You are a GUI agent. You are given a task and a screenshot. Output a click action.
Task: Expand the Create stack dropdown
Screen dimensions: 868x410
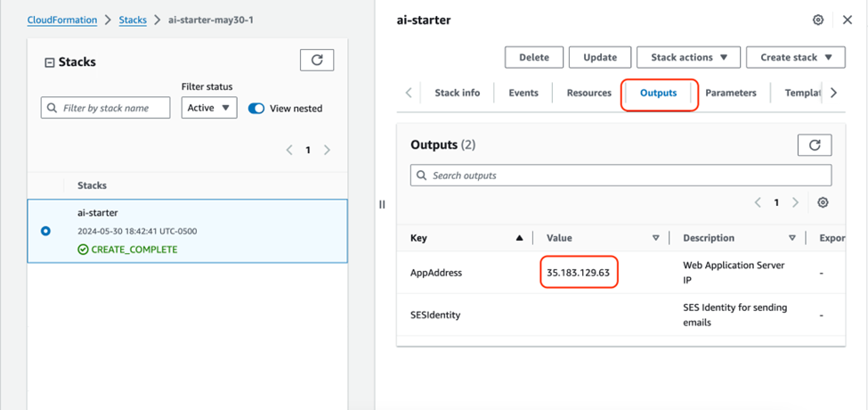tap(795, 57)
